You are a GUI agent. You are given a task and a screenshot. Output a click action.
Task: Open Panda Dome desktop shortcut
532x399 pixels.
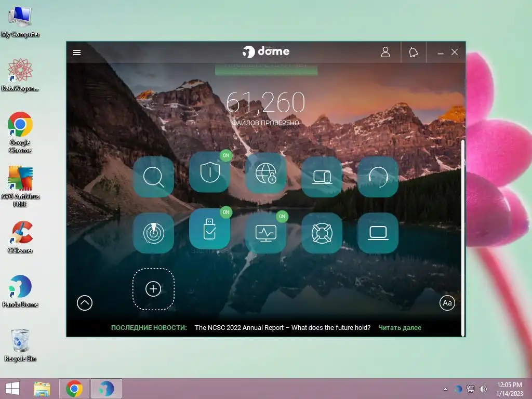coord(20,291)
